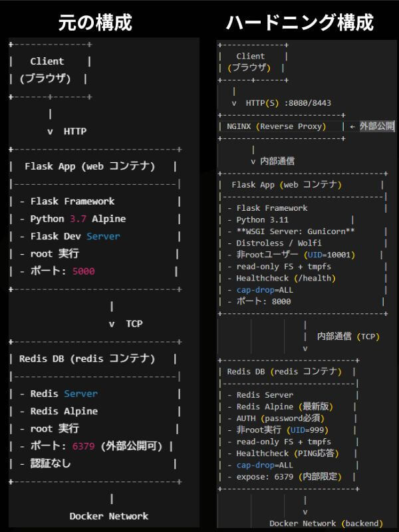Click the "ポート: 8000" line
Screen dimensions: 399x532
pos(263,301)
